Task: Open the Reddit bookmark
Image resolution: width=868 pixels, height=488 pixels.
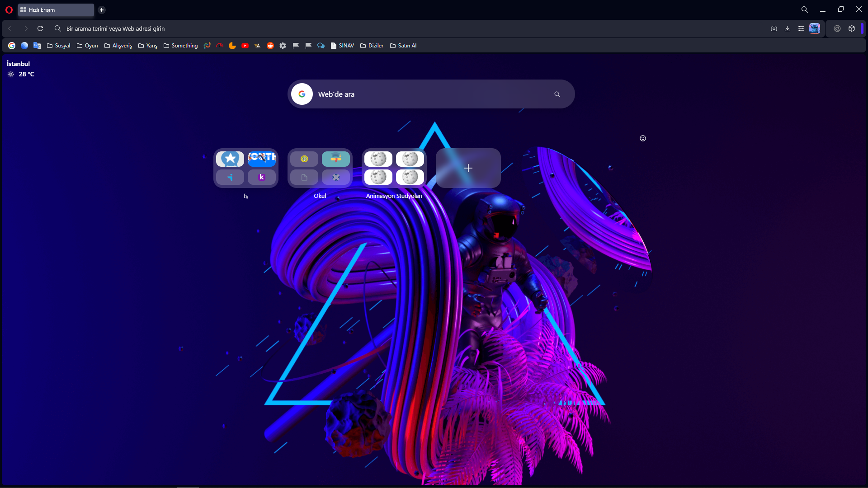Action: pos(270,46)
